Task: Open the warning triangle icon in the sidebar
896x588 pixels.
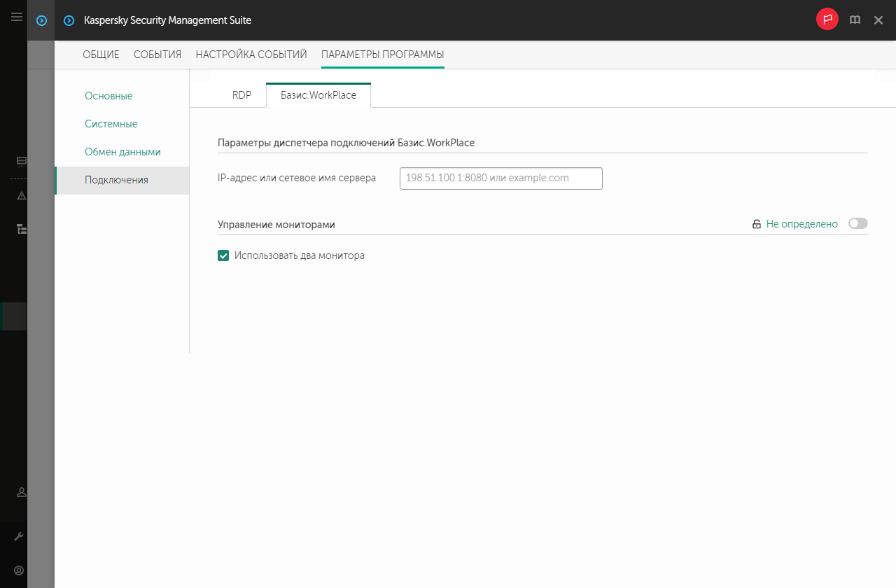Action: click(21, 195)
